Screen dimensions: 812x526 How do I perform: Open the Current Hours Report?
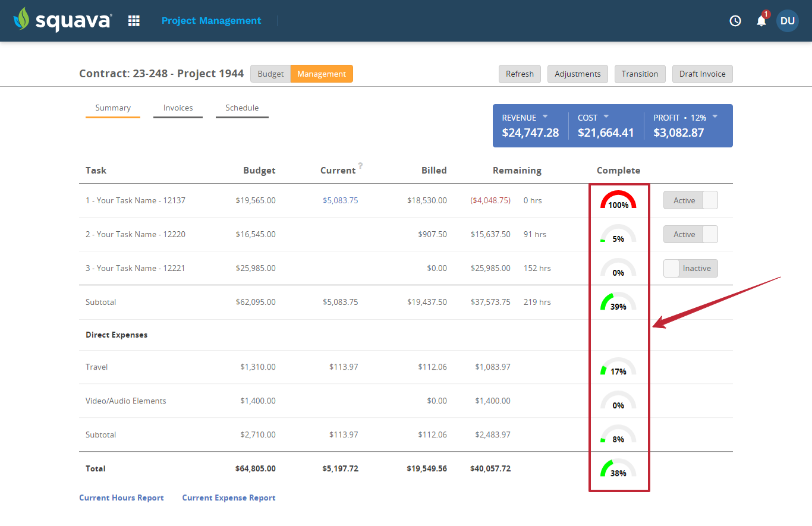121,497
